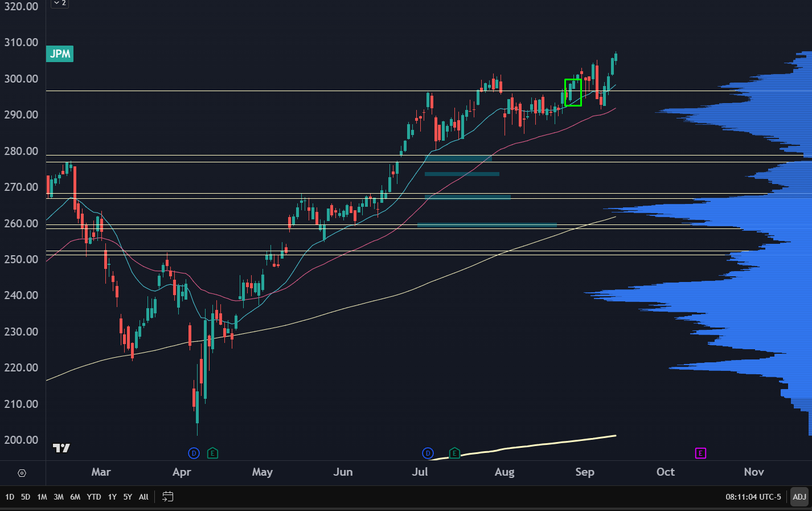Select the 1D time range
The width and height of the screenshot is (812, 511).
point(10,497)
